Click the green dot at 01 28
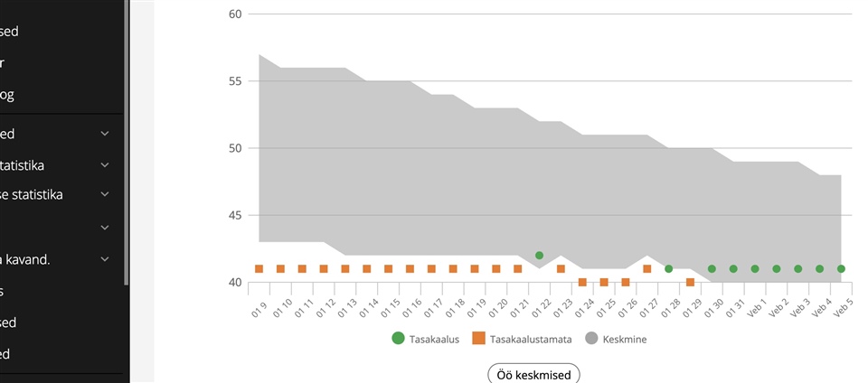The image size is (868, 383). [669, 268]
